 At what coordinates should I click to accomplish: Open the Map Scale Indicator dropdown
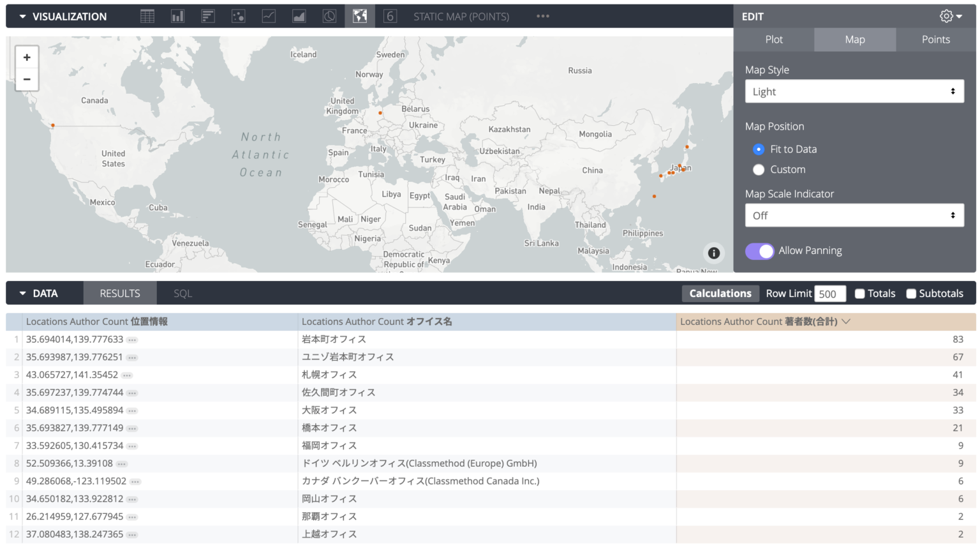click(x=854, y=215)
